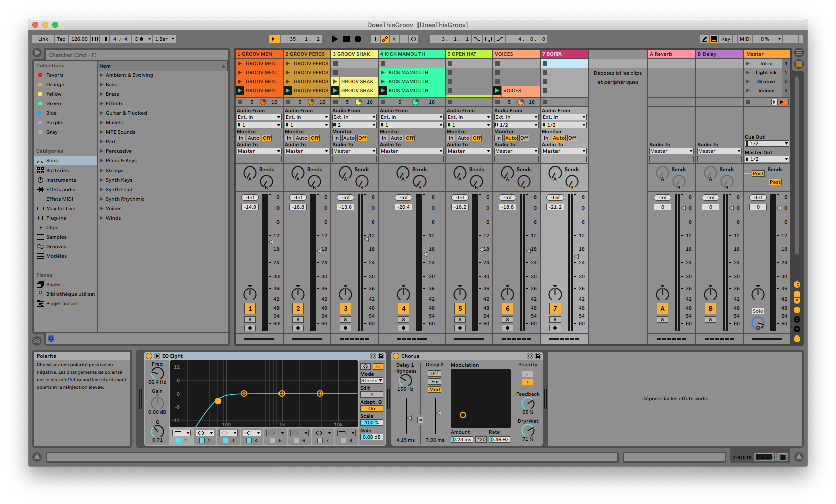Screen dimensions: 836x504
Task: Toggle the metronome button
Action: (139, 39)
